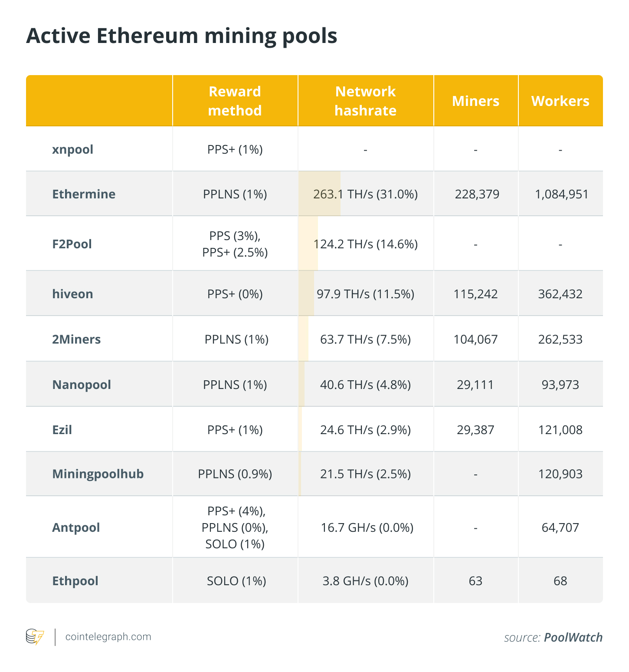Click the Workers column header

(x=560, y=101)
